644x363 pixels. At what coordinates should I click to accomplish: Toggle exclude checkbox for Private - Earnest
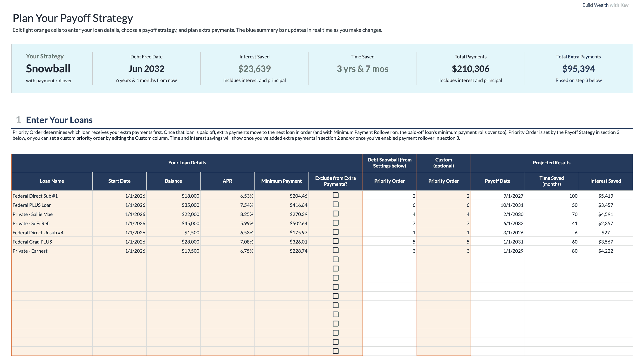pos(336,251)
